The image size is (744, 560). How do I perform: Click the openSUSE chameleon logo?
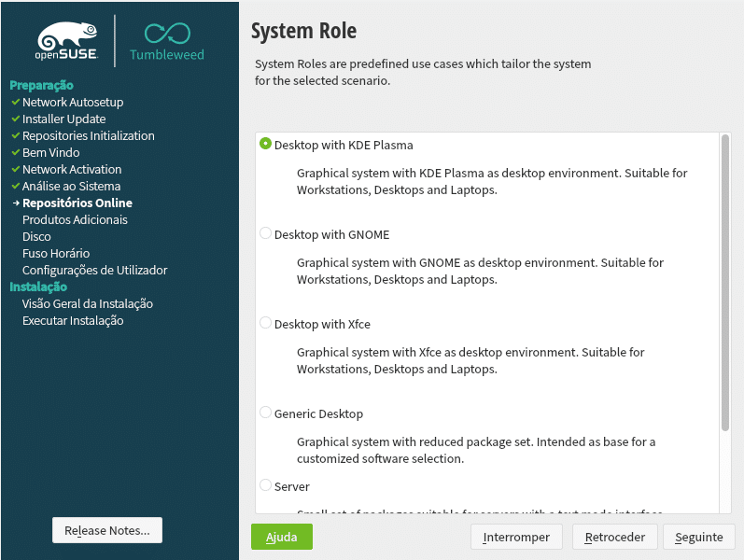point(66,40)
